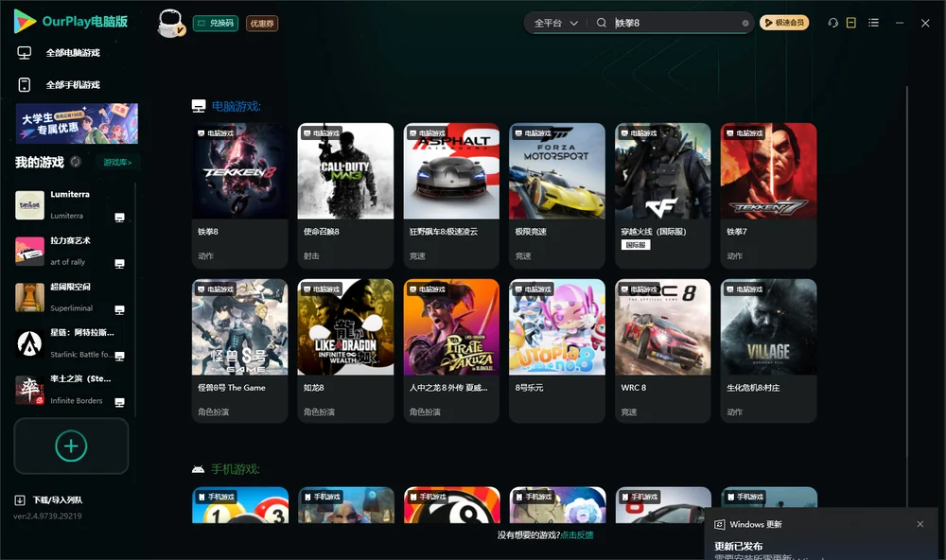Open the 铁拳7 Tekken 7 card

(768, 196)
